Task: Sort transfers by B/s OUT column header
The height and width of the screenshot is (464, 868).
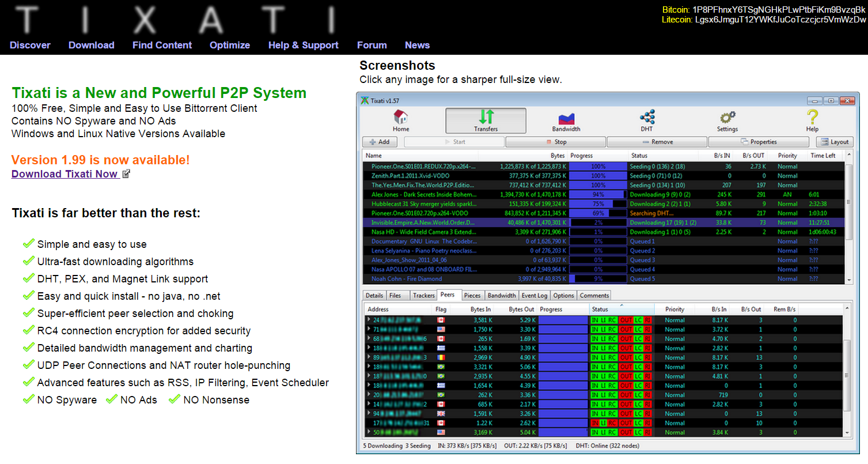Action: coord(753,156)
